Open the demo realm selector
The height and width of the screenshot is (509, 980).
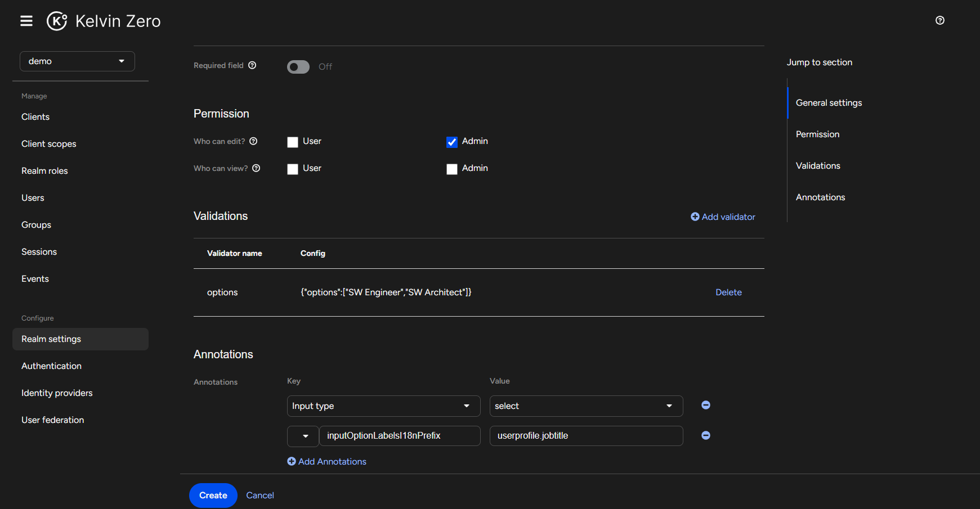[77, 61]
